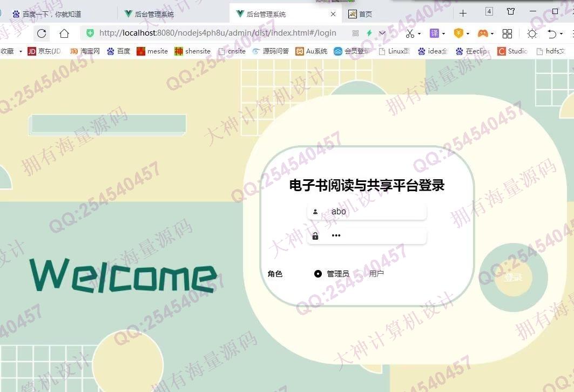574x392 pixels.
Task: Open the purple translate icon
Action: tap(434, 33)
